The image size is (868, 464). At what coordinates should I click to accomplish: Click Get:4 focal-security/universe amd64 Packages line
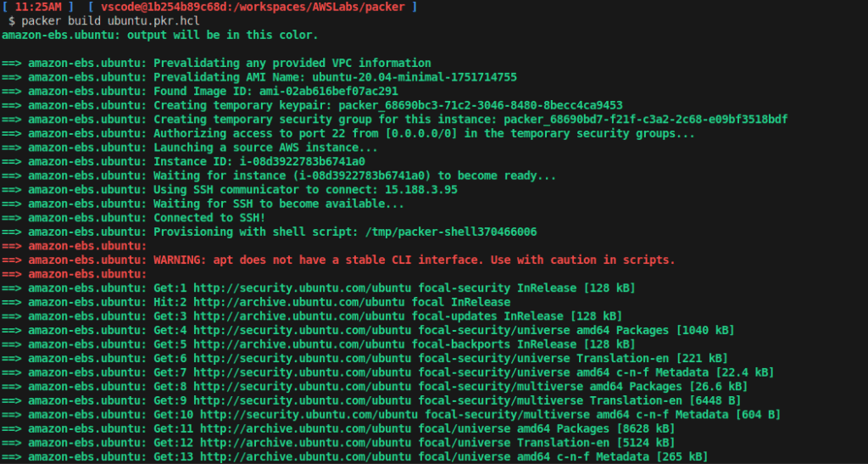[x=368, y=331]
